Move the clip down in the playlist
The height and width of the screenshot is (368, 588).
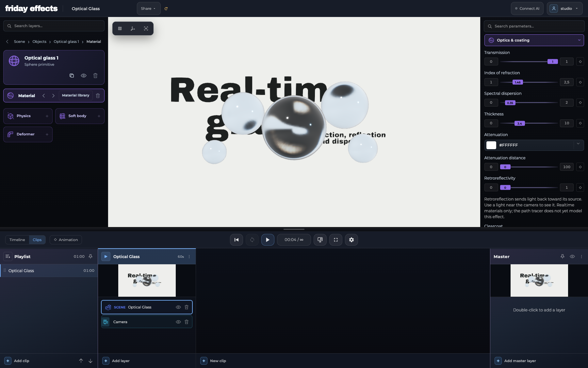pos(90,361)
